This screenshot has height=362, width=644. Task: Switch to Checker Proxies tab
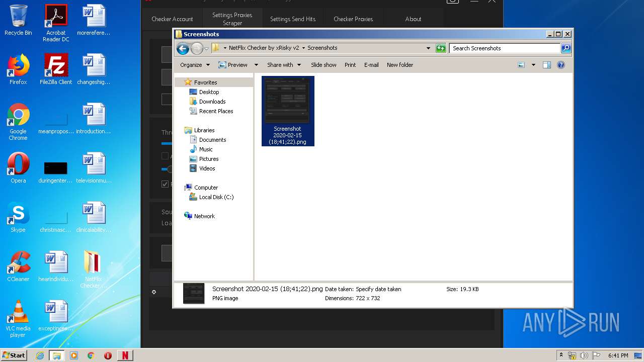click(353, 19)
